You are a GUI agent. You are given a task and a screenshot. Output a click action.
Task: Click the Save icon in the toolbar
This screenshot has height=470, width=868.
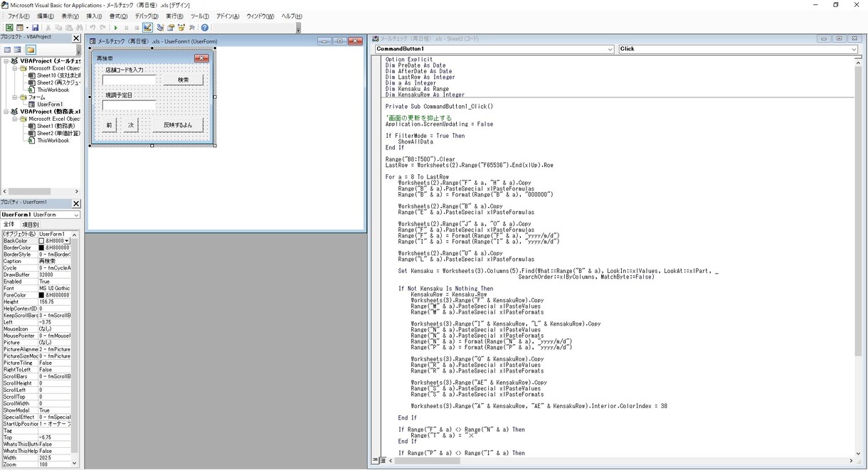tap(35, 28)
